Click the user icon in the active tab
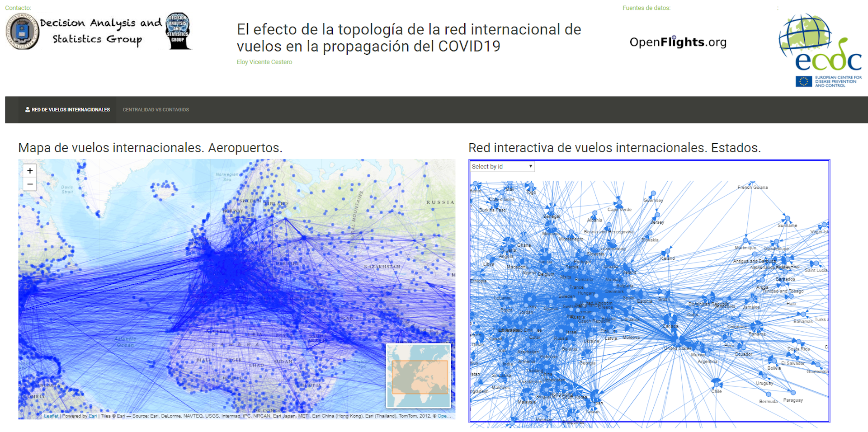Viewport: 868px width, 432px height. point(28,110)
